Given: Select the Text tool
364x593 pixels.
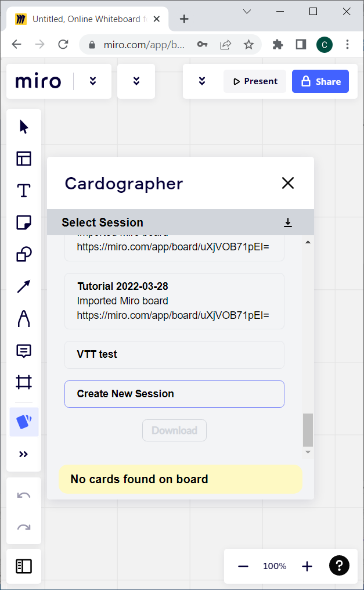Looking at the screenshot, I should tap(24, 191).
